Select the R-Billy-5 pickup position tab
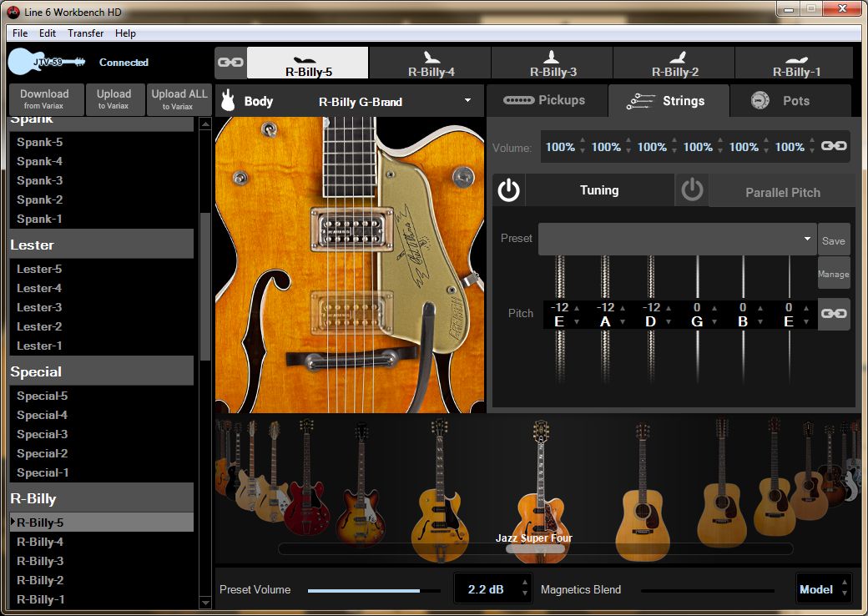This screenshot has width=868, height=616. click(308, 63)
